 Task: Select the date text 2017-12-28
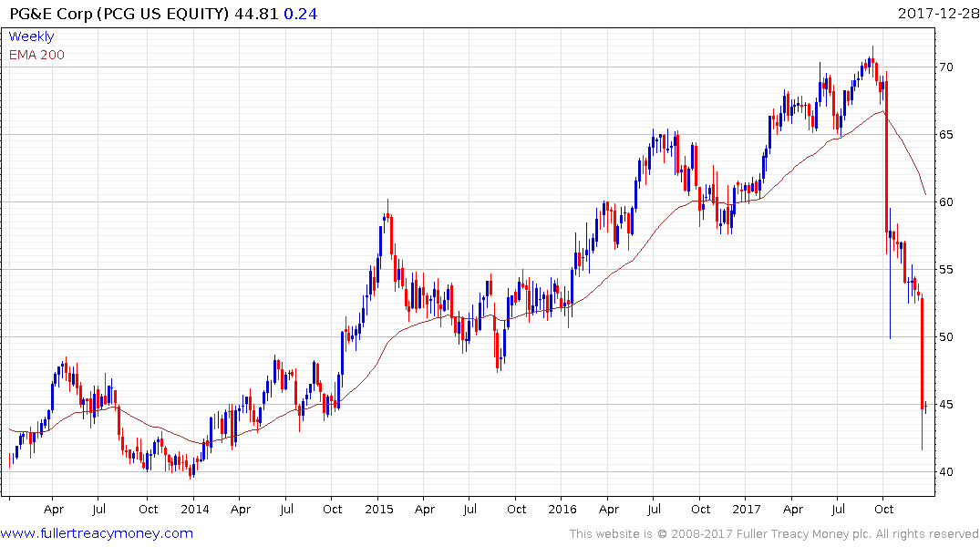point(937,13)
